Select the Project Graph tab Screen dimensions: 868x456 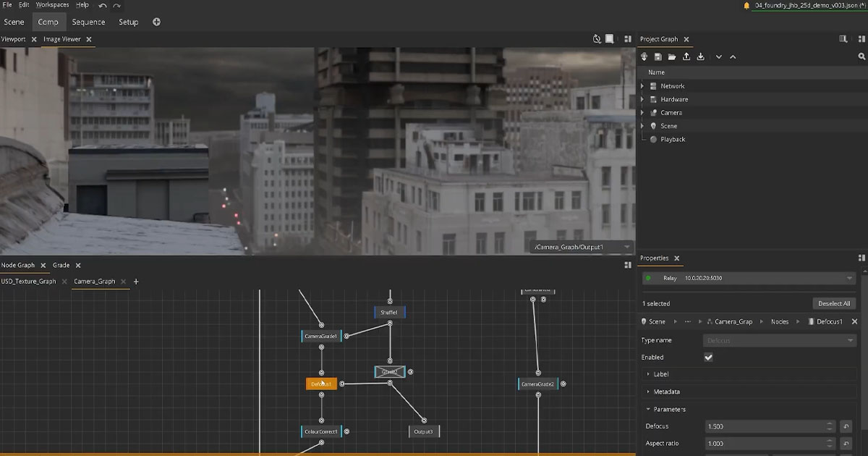[659, 39]
